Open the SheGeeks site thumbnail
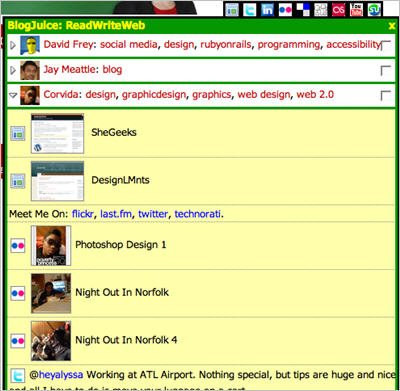400x391 pixels. 57,133
